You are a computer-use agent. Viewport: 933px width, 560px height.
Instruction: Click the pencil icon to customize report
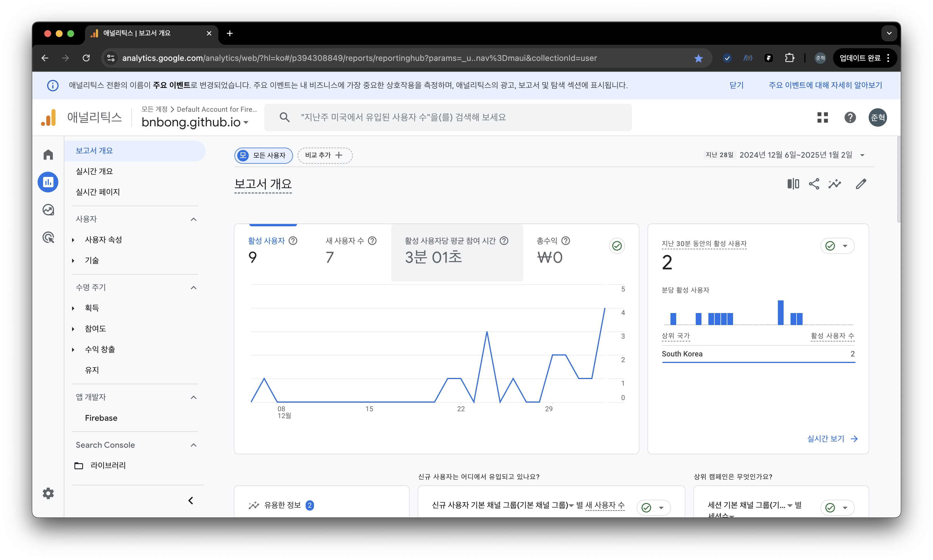[861, 184]
